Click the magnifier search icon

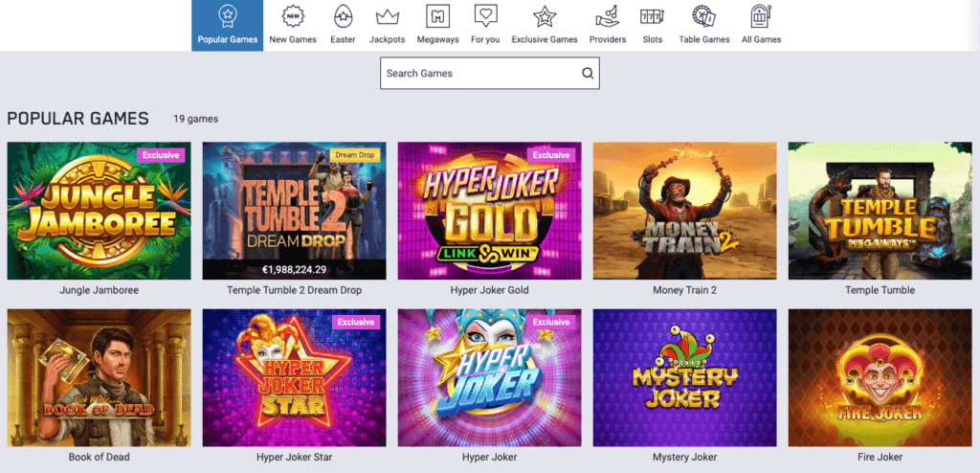(x=588, y=73)
